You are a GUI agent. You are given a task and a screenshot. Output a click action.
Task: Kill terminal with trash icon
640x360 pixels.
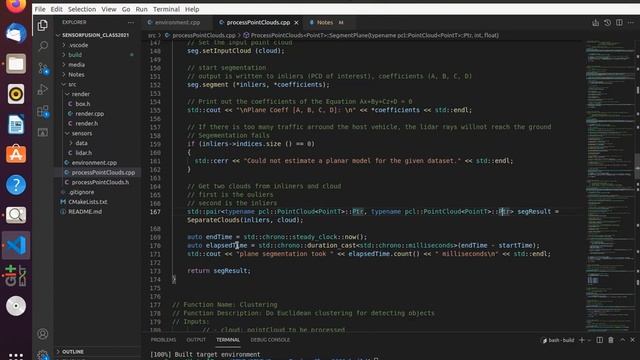tap(611, 340)
